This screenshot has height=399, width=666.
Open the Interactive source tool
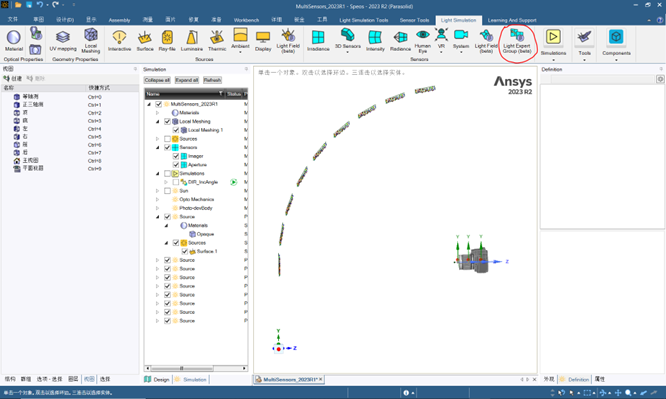coord(119,41)
